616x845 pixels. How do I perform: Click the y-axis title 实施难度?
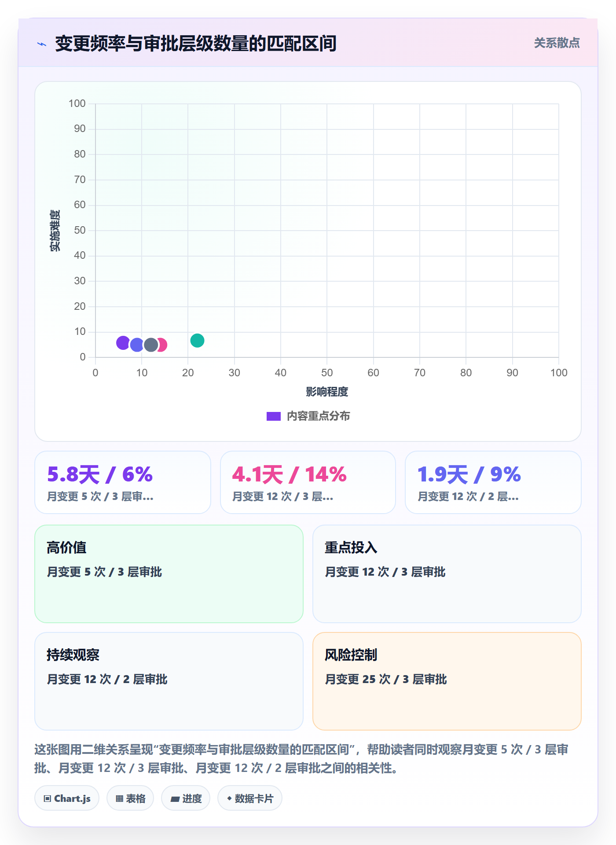[55, 231]
